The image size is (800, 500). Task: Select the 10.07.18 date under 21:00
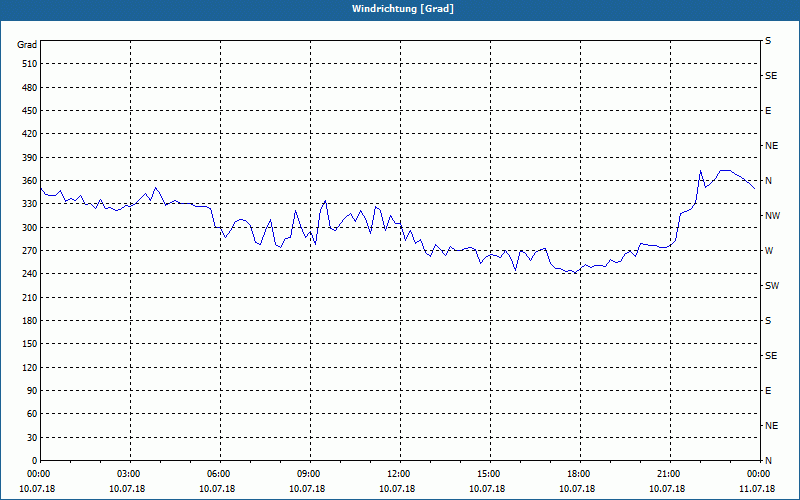(x=667, y=489)
